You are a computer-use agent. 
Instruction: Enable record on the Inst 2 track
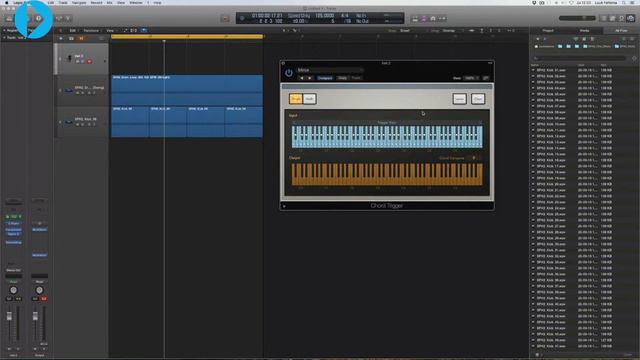(89, 62)
